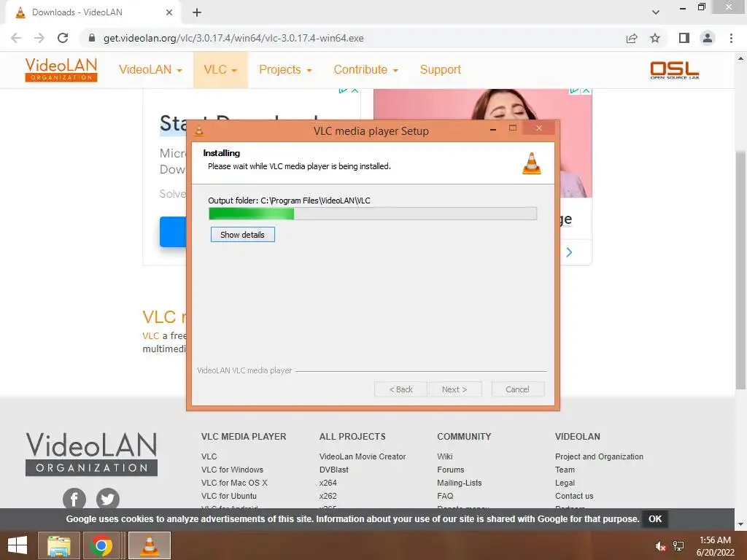Click the browser forward arrow
This screenshot has width=747, height=560.
(x=39, y=38)
